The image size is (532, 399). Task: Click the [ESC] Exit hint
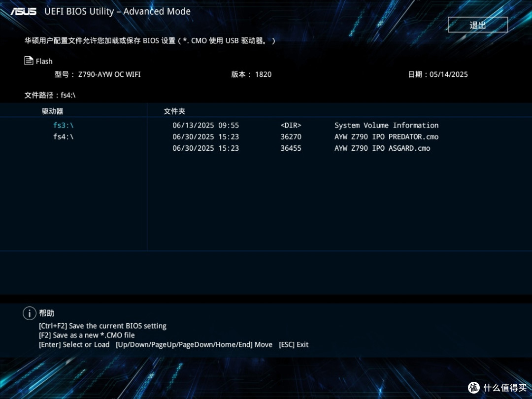[294, 345]
